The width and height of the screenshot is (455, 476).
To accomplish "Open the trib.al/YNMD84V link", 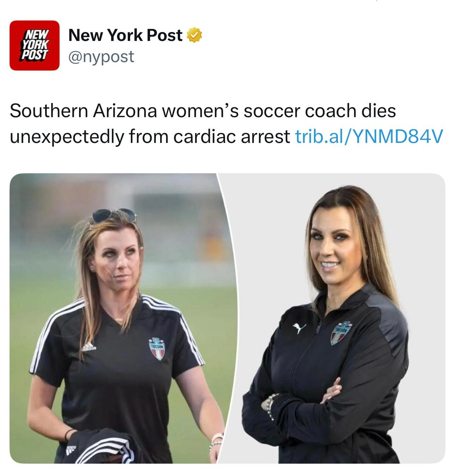I will point(368,137).
